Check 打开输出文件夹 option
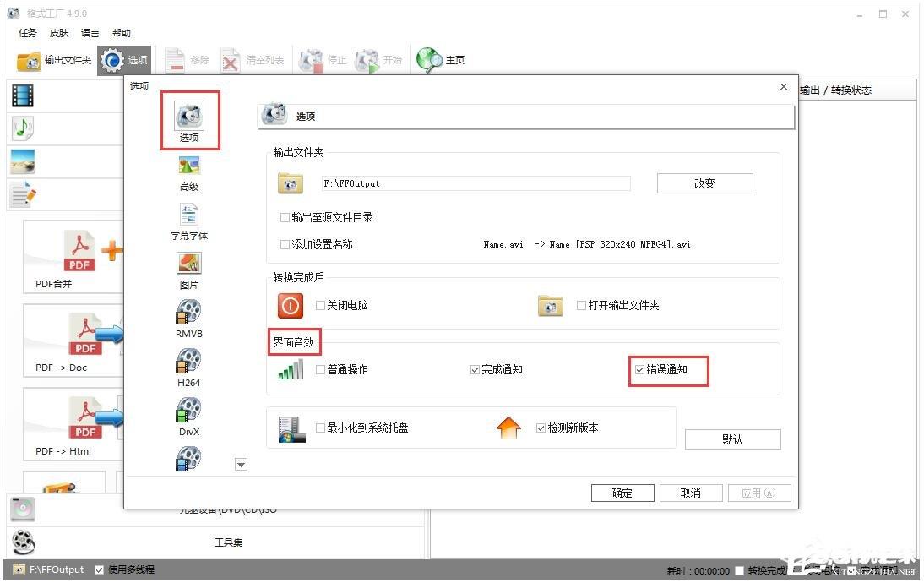Viewport: 924px width, 583px height. [x=581, y=305]
